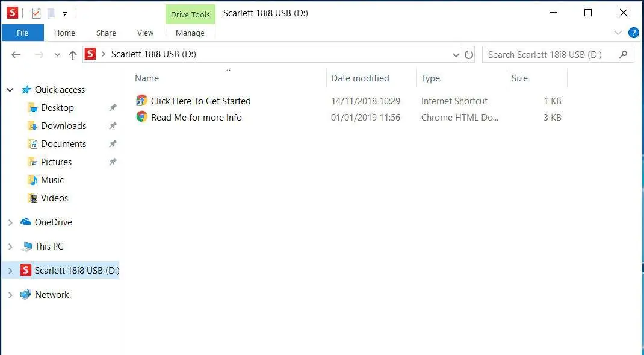Expand the This PC tree node
644x355 pixels.
10,247
